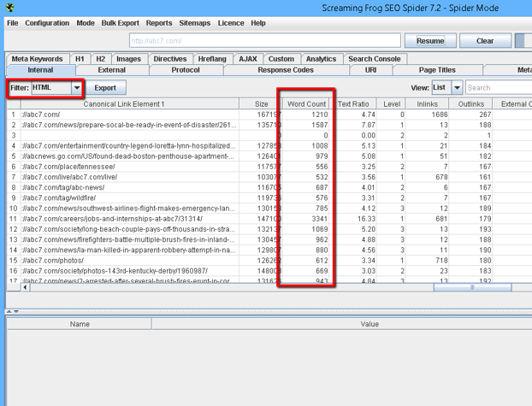Viewport: 532px width, 406px height.
Task: Open the Sitemaps menu
Action: click(195, 23)
